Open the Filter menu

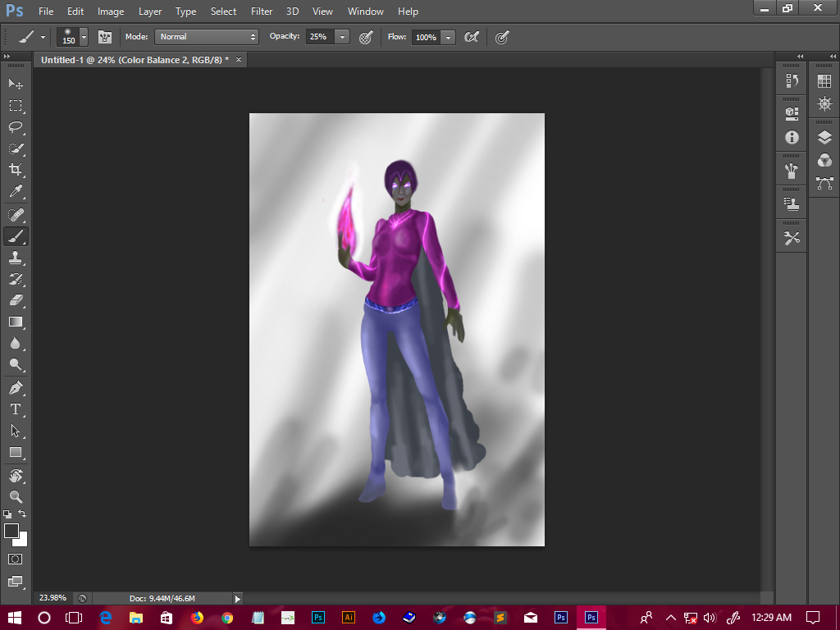pyautogui.click(x=262, y=11)
